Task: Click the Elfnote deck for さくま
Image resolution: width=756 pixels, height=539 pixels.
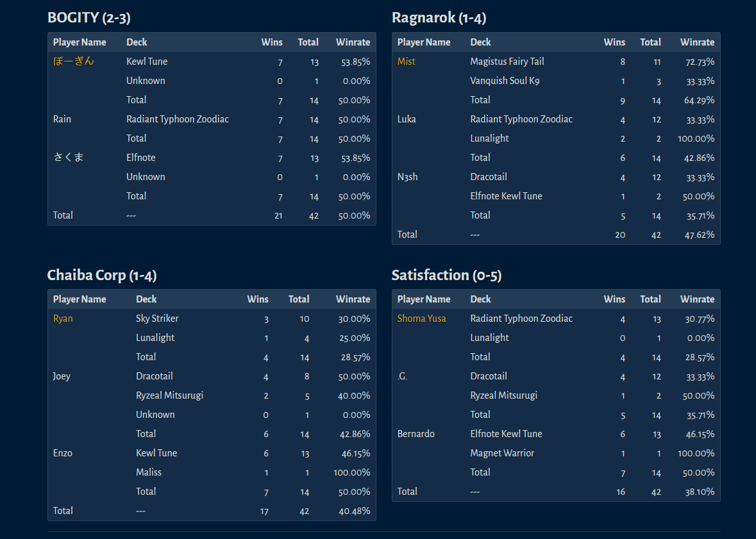Action: coord(141,158)
